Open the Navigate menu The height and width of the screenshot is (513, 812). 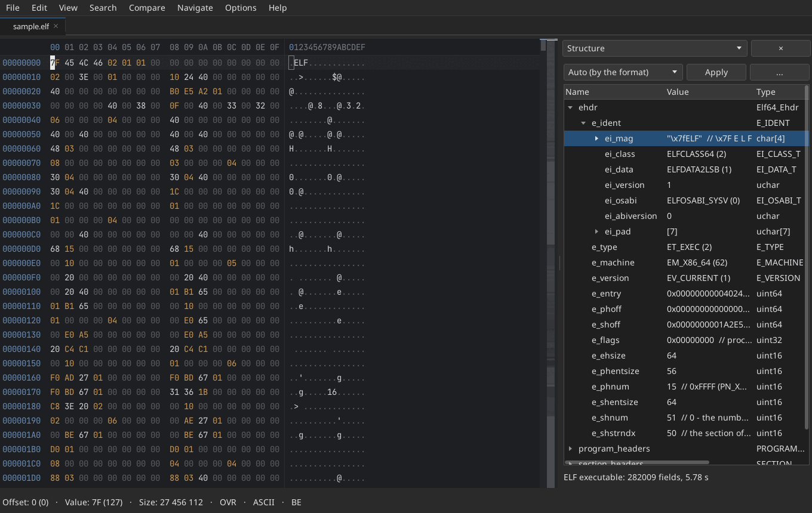(x=195, y=8)
